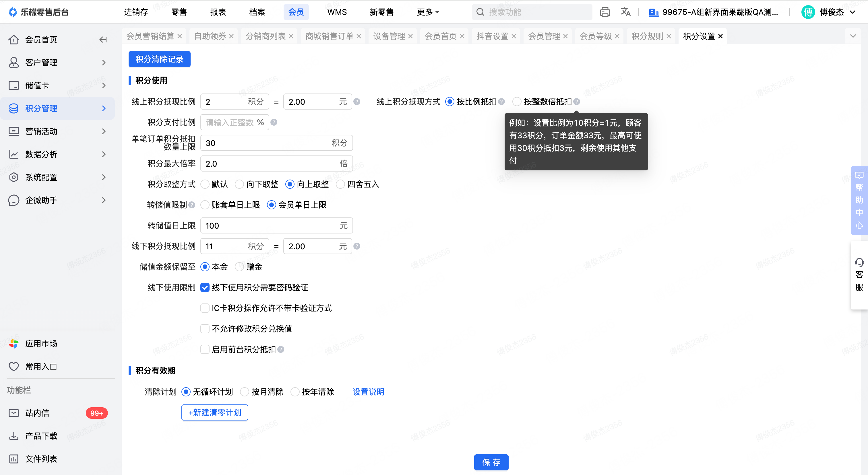The image size is (868, 475).
Task: Uncheck 线下使用积分需要密码验证
Action: pos(205,287)
